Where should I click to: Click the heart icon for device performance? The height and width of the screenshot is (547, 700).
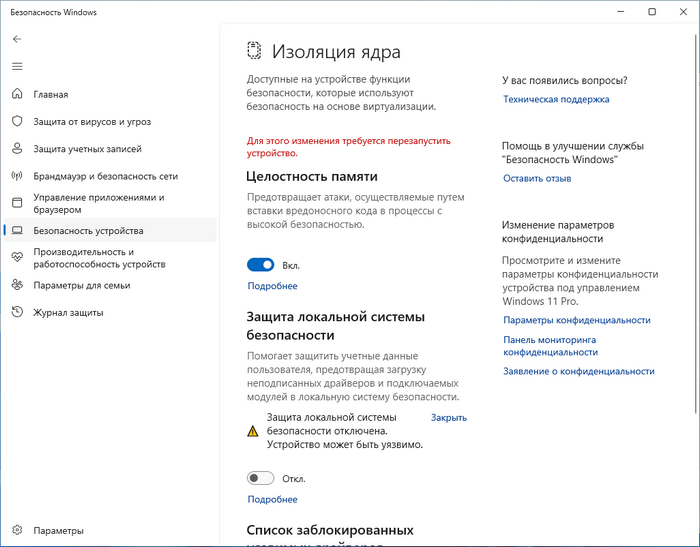coord(17,257)
